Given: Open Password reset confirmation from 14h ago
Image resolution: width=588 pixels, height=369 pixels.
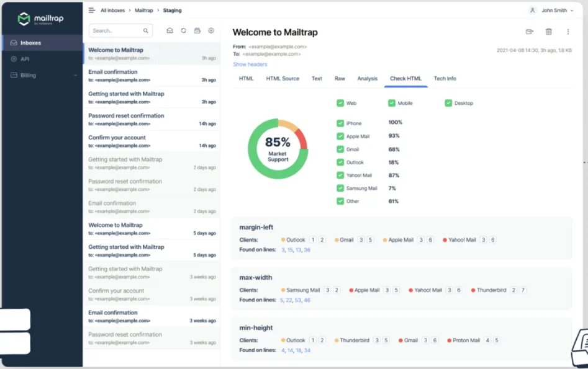Looking at the screenshot, I should pos(152,119).
